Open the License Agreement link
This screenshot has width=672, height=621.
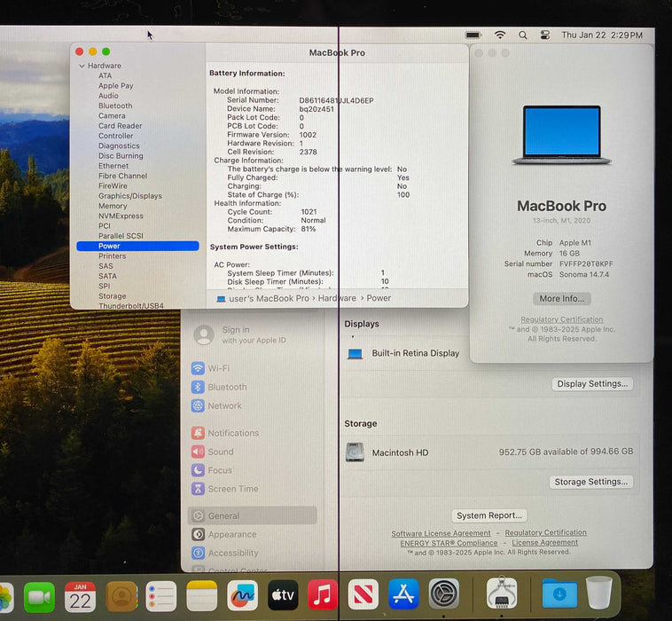[x=544, y=543]
